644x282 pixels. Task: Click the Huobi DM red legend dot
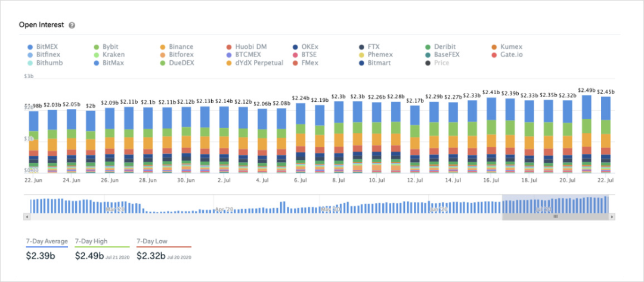pyautogui.click(x=229, y=47)
